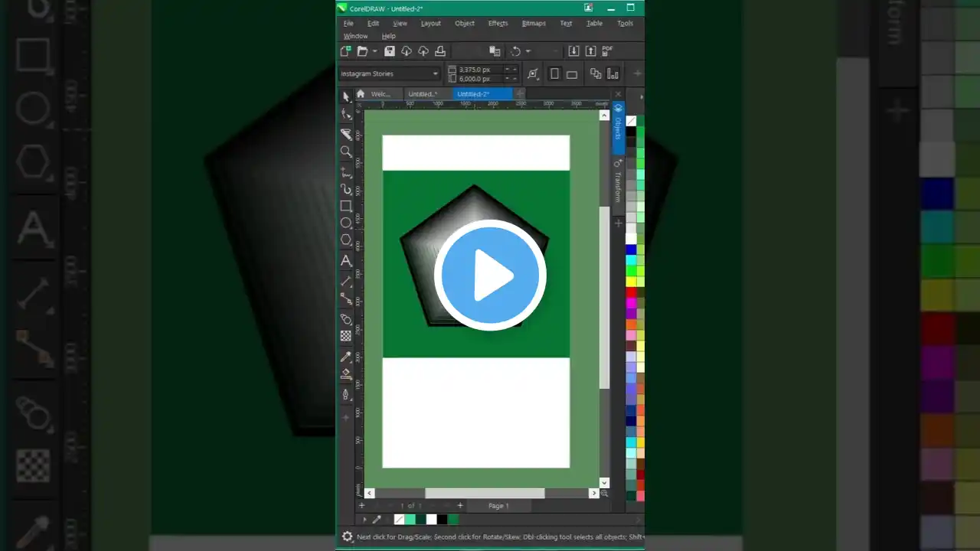Click the Page 1 tab
This screenshot has height=551, width=980.
[x=498, y=506]
